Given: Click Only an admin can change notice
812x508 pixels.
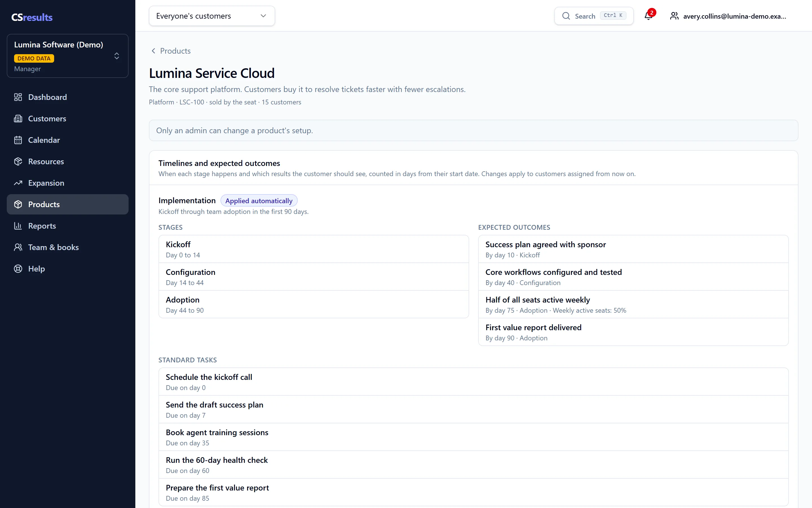Looking at the screenshot, I should [x=473, y=130].
